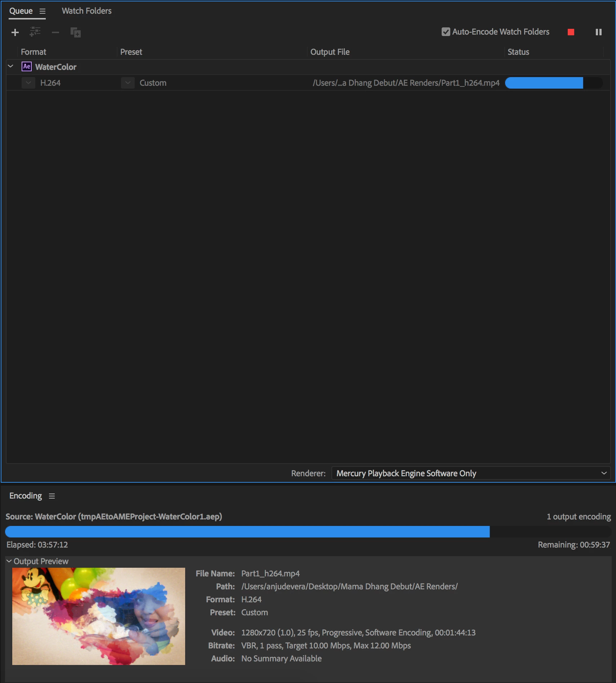Click the Status column header
This screenshot has width=616, height=683.
pos(518,52)
